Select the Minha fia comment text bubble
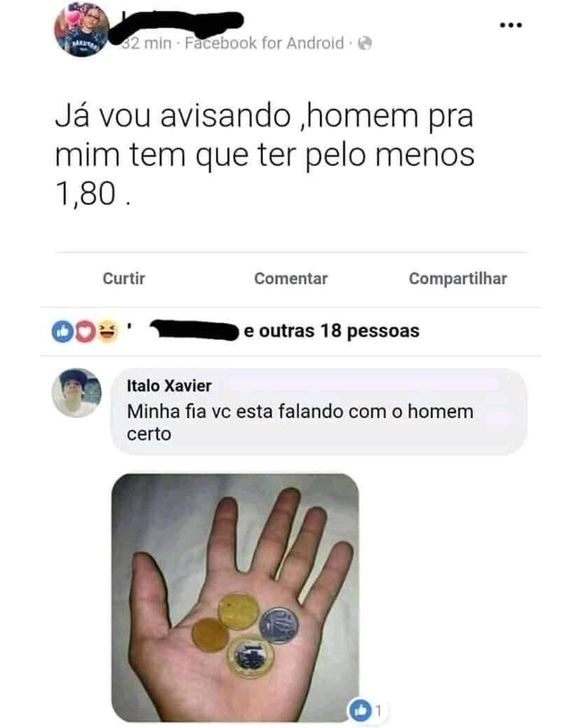Screen dimensions: 582x728 point(318,411)
